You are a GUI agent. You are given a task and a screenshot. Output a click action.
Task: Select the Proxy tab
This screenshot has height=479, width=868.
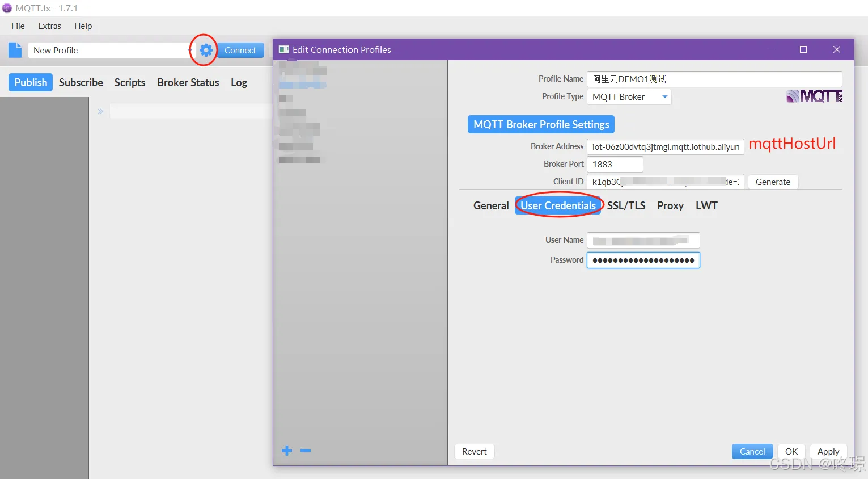(x=670, y=205)
